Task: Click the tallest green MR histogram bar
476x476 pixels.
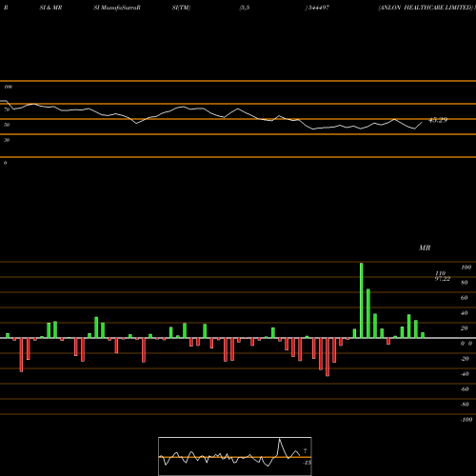Action: coord(362,301)
